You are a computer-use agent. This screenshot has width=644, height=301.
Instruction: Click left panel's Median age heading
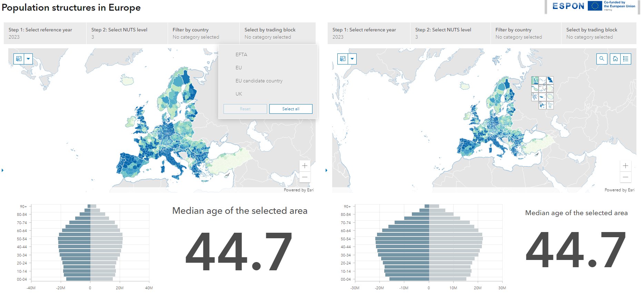pos(240,211)
